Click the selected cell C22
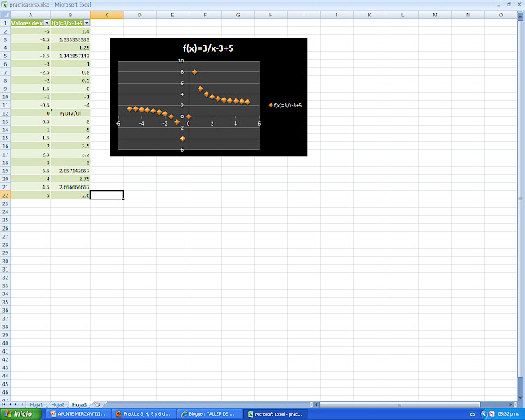Viewport: 525px width, 420px height. click(107, 195)
